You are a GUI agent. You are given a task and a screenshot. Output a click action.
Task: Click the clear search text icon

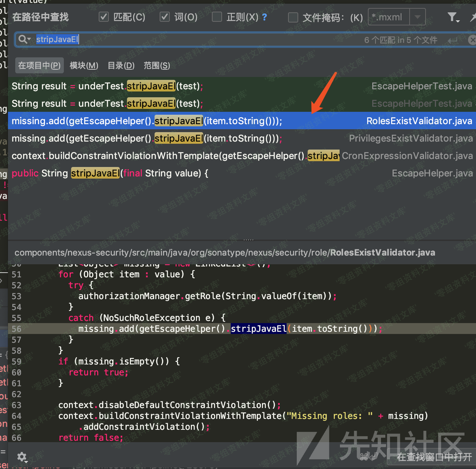(472, 40)
